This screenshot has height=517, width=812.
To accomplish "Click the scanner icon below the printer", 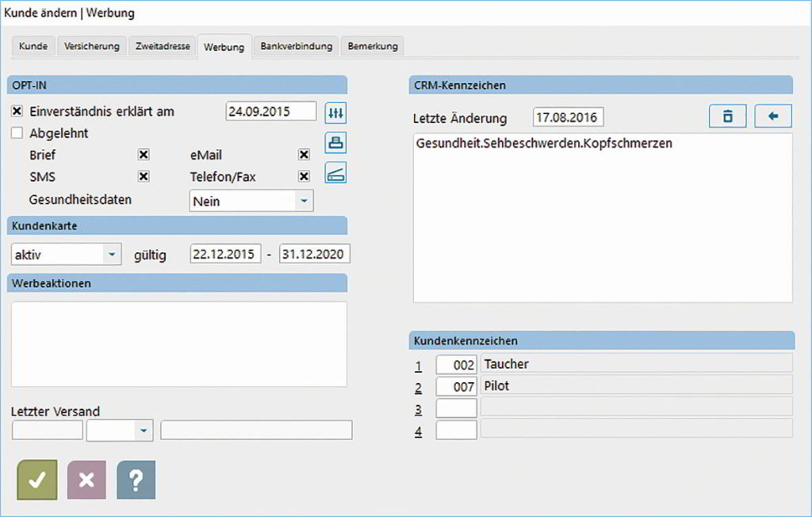I will click(336, 173).
